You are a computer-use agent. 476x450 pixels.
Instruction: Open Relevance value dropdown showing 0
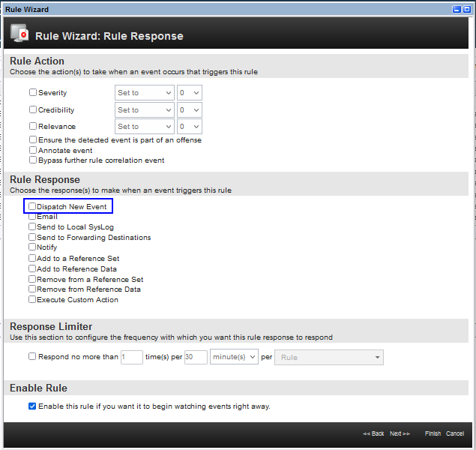pyautogui.click(x=190, y=126)
